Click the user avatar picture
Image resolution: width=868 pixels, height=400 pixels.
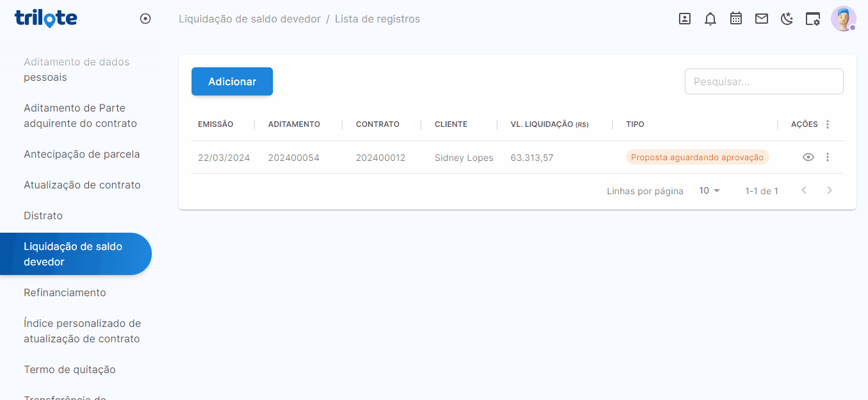pyautogui.click(x=843, y=19)
